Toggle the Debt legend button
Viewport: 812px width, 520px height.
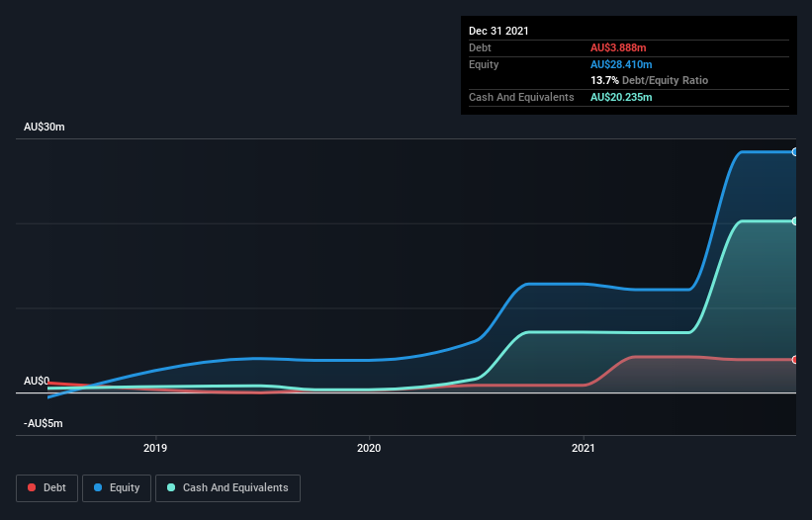pyautogui.click(x=47, y=488)
